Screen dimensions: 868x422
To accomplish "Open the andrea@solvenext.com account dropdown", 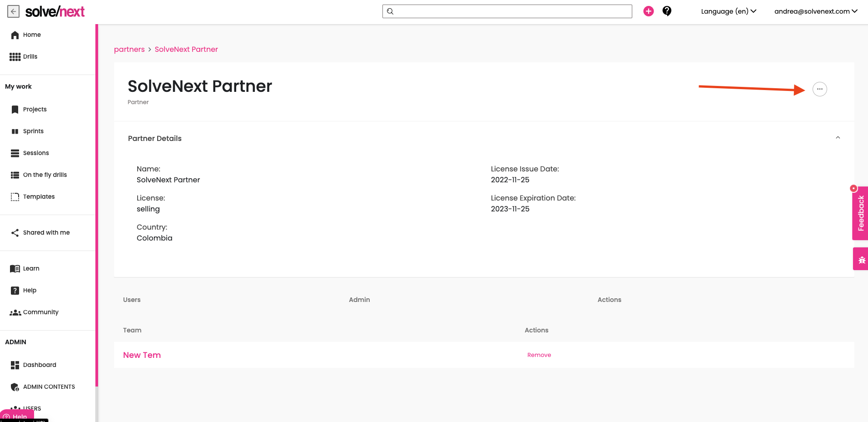I will 816,11.
